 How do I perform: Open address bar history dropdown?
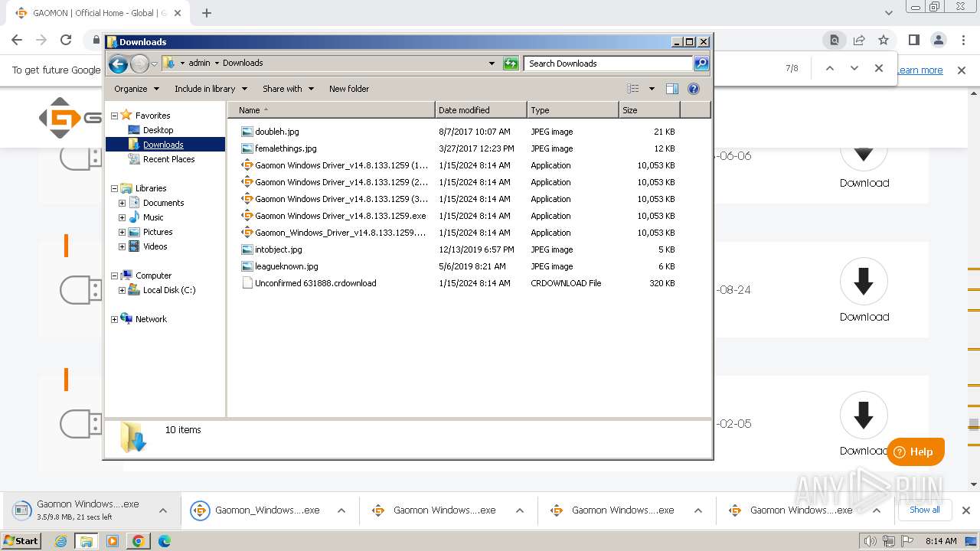click(x=492, y=64)
